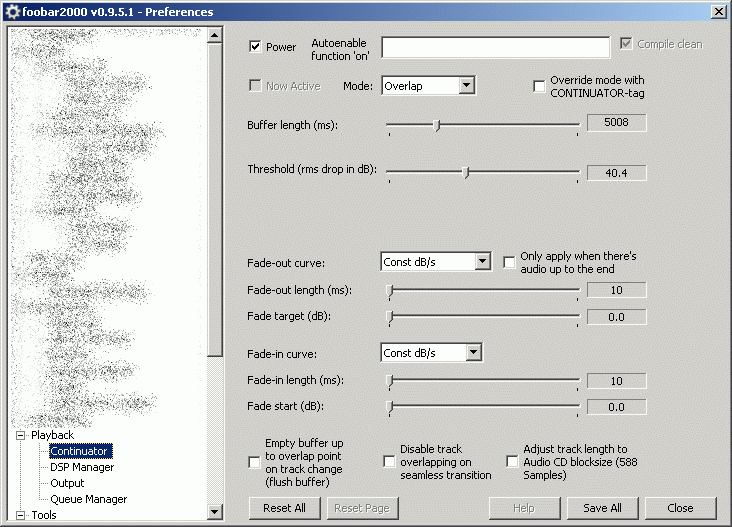Click the Fade start dB slider handle
732x527 pixels.
tap(390, 407)
